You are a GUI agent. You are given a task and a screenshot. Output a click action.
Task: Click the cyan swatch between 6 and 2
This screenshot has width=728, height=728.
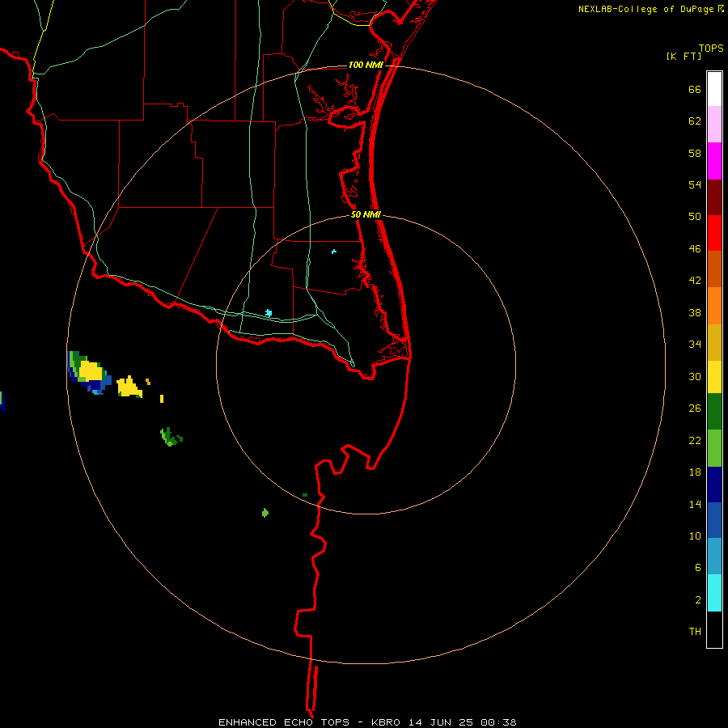coord(714,593)
